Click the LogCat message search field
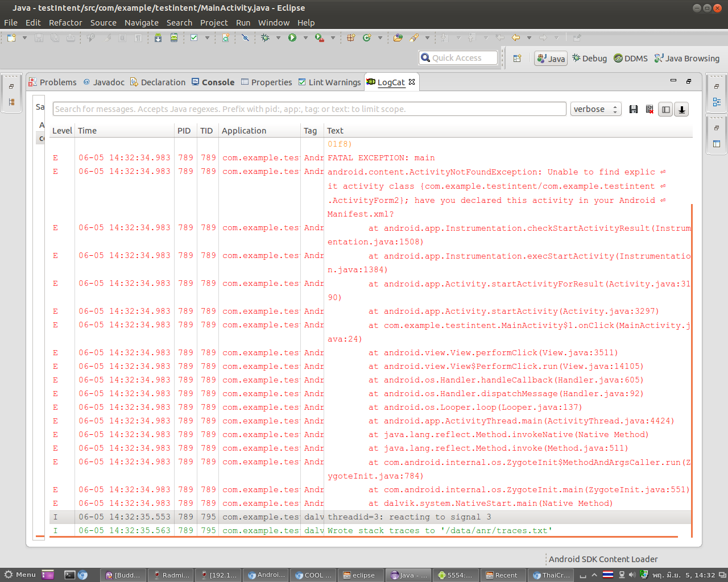This screenshot has width=728, height=582. click(x=309, y=109)
